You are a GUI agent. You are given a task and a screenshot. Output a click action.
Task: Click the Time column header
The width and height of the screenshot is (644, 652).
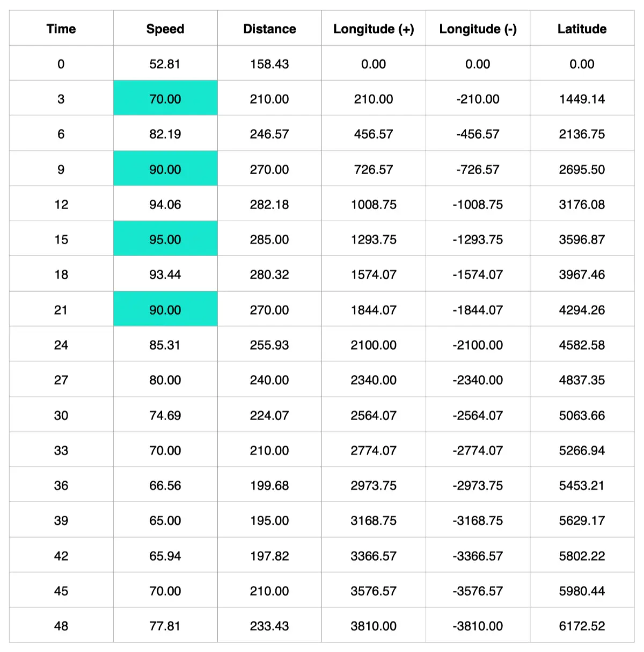(61, 29)
